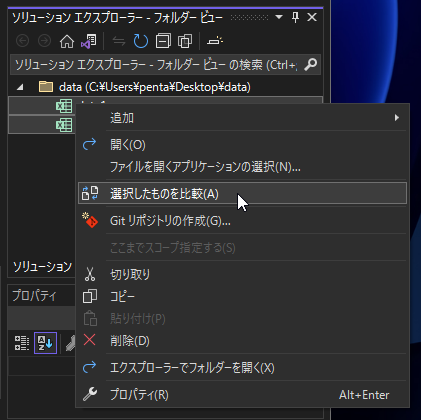Screen dimensions: 421x420
Task: Select the data folder in tree
Action: pos(155,87)
